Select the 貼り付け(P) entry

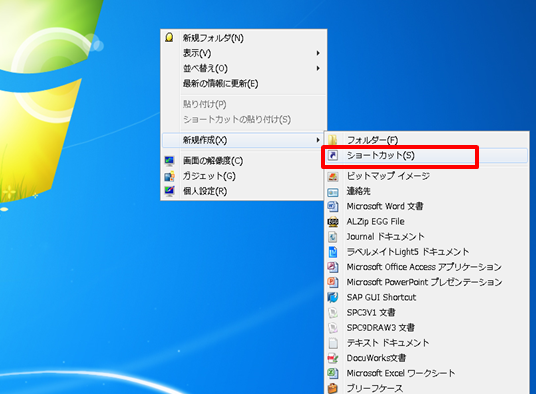[x=244, y=104]
